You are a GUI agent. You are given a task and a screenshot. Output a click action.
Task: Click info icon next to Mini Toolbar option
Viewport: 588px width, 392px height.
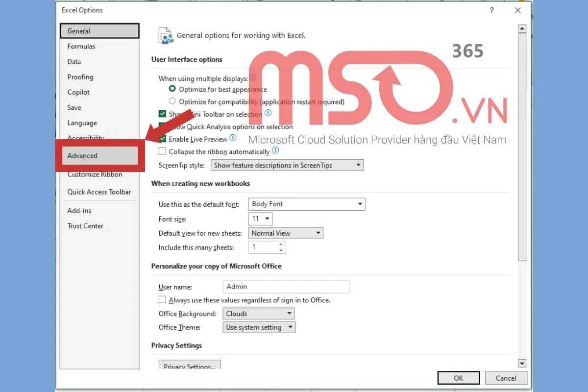[268, 113]
